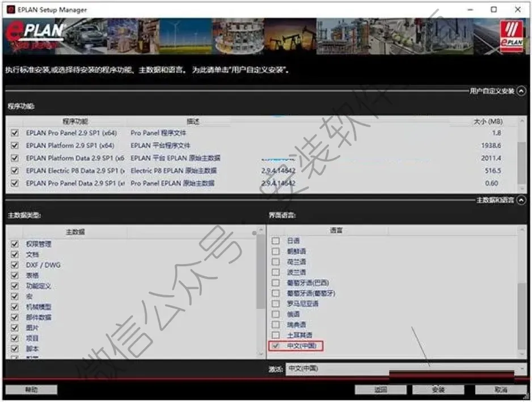Toggle the 部件数据 checkbox
532x402 pixels.
pos(15,317)
